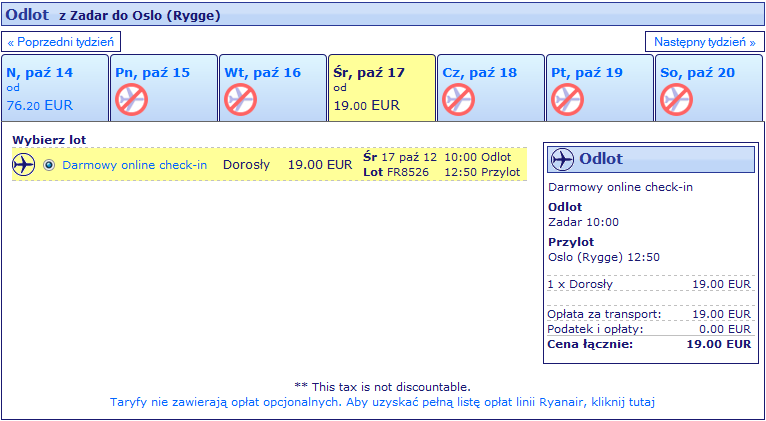Click the Oslo (Rygge) 12:50 summary text
This screenshot has height=421, width=766.
click(x=604, y=257)
